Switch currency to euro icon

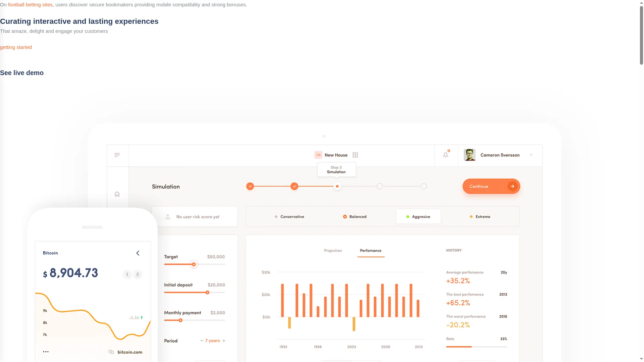pyautogui.click(x=127, y=275)
